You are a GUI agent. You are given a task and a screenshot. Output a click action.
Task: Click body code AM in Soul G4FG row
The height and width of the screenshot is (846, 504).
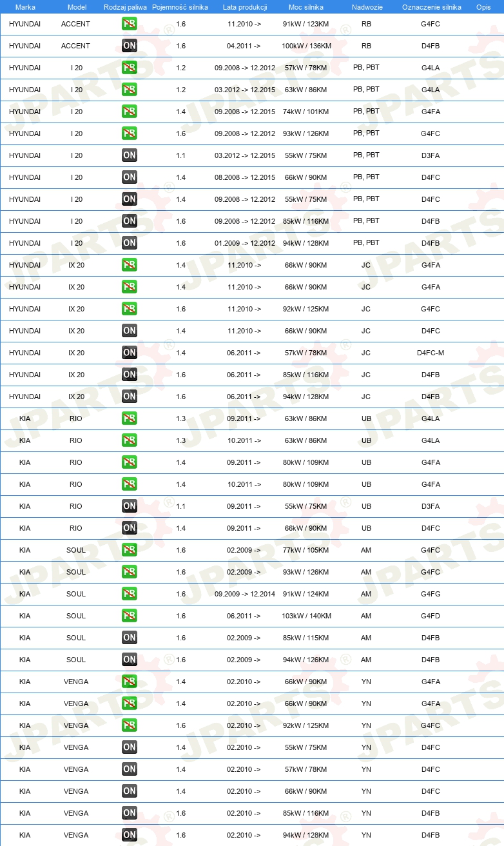[366, 594]
